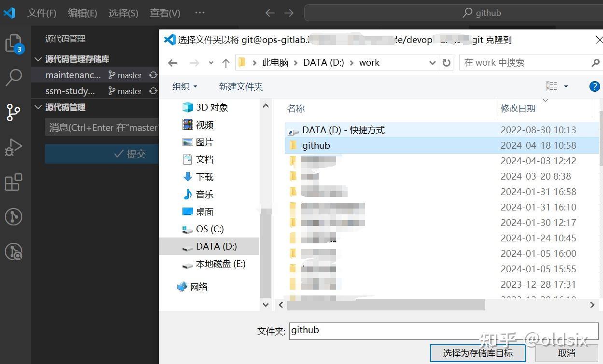
Task: Open the 查看(V) menu
Action: [x=165, y=13]
